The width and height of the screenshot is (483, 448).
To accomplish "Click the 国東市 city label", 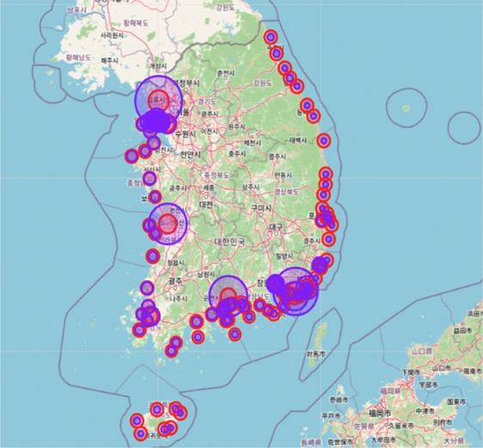I will pos(456,402).
